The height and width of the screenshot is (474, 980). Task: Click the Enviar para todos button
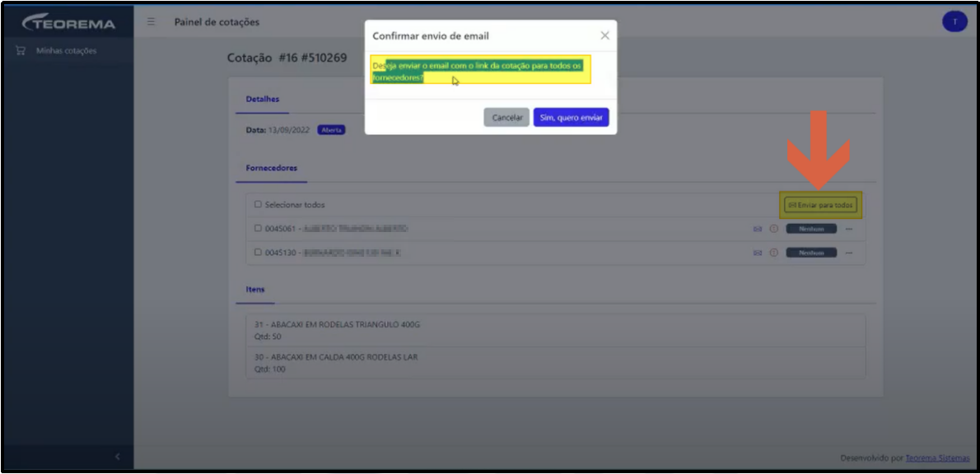(x=820, y=205)
